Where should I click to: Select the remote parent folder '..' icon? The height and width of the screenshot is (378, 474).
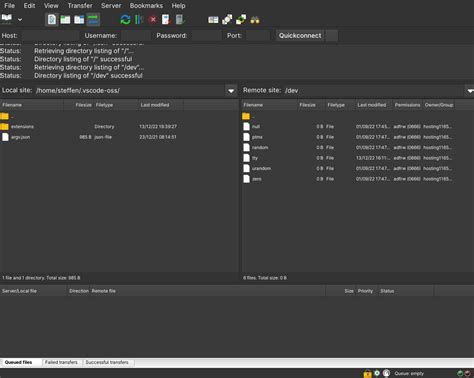click(246, 116)
